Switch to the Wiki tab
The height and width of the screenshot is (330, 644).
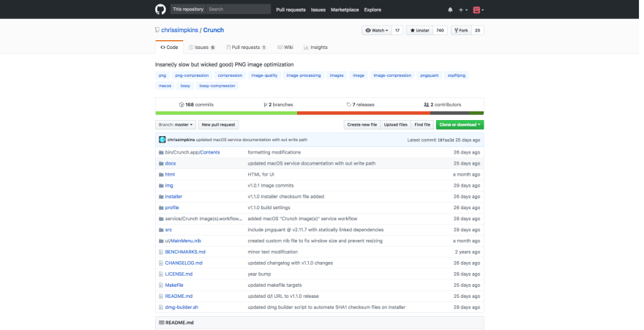[x=285, y=48]
